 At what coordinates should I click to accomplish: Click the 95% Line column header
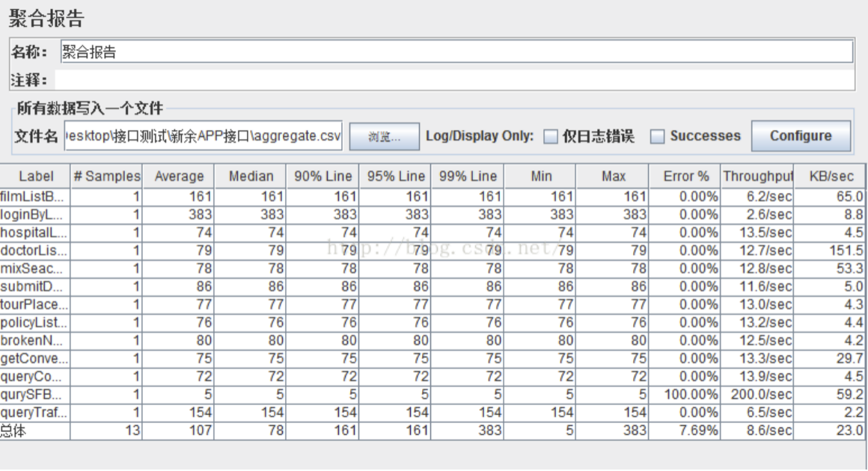[x=395, y=176]
